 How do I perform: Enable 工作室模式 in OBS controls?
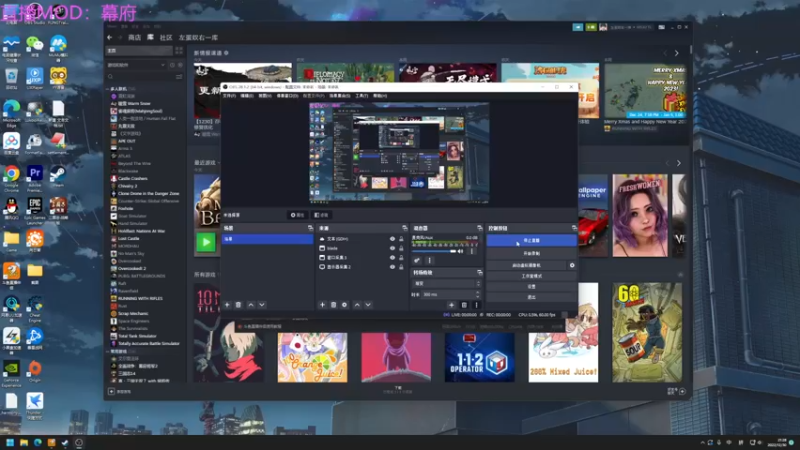(532, 276)
